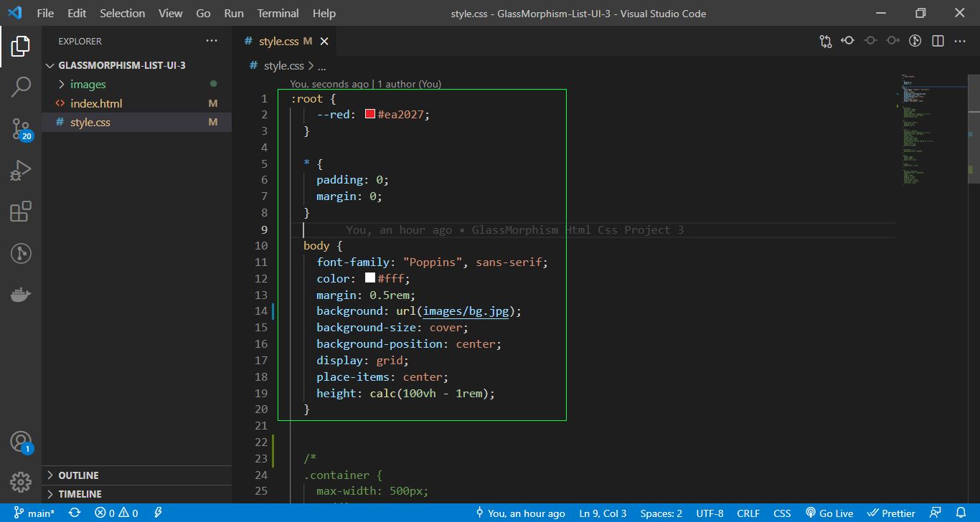This screenshot has width=980, height=522.
Task: Click the breadcrumb chevron after style.css
Action: click(x=311, y=66)
